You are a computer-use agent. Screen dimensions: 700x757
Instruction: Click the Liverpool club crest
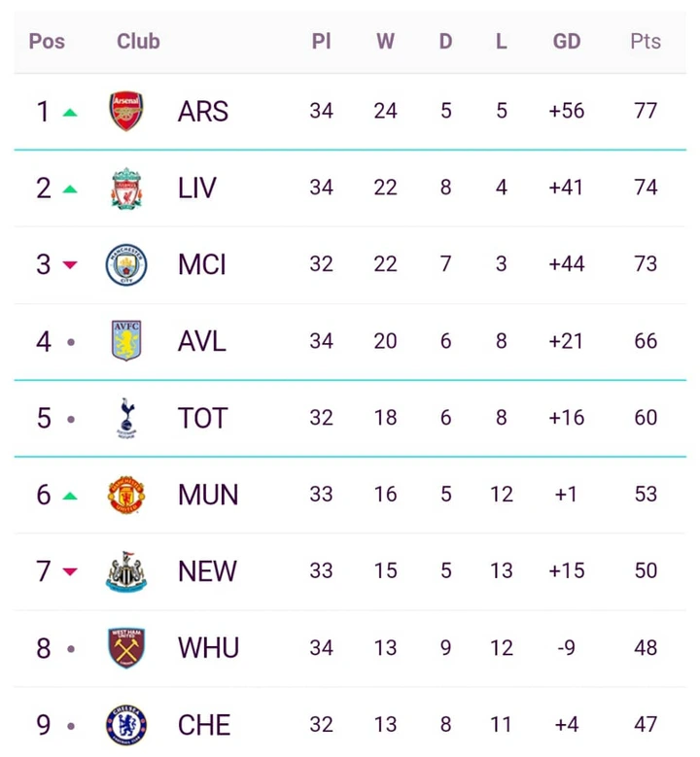coord(126,188)
